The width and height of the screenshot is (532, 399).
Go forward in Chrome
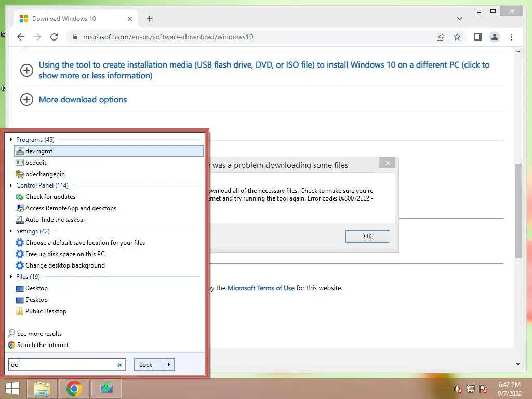pyautogui.click(x=37, y=37)
